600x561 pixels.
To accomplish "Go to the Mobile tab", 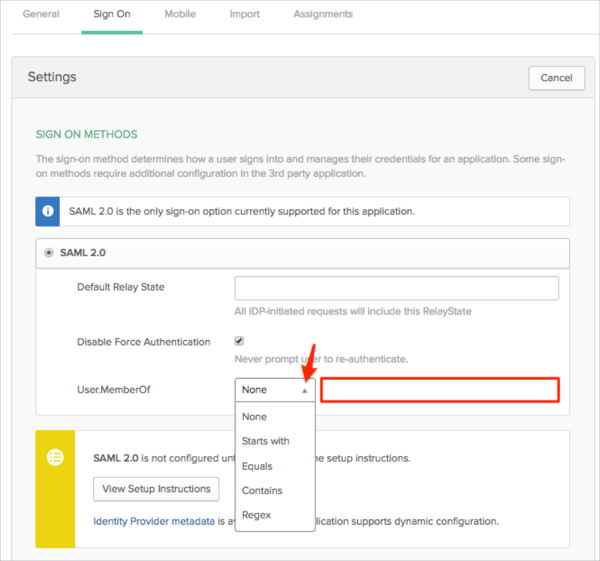I will click(180, 15).
